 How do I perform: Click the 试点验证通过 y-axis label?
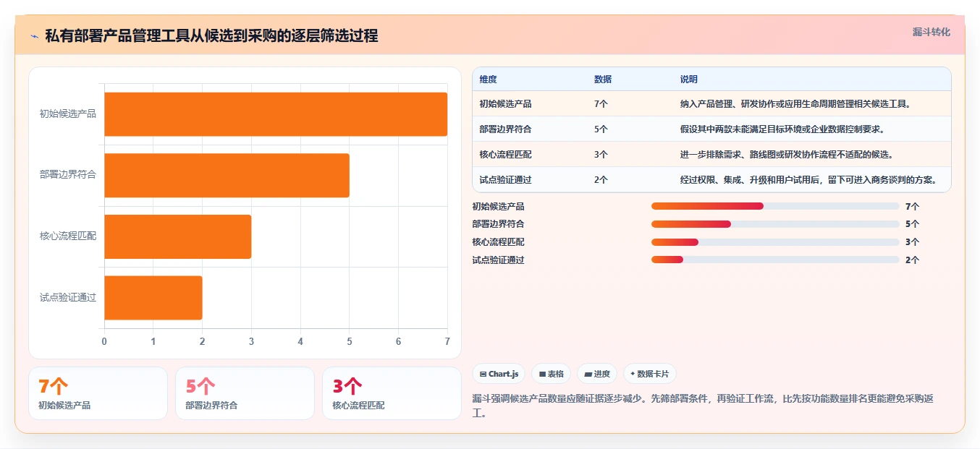click(67, 297)
